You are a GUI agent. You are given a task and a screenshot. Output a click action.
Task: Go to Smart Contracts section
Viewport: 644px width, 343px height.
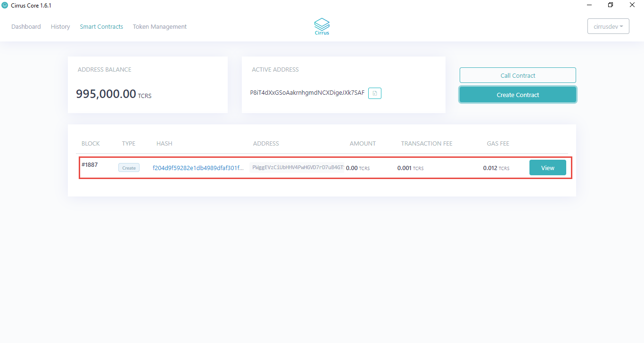pyautogui.click(x=101, y=26)
